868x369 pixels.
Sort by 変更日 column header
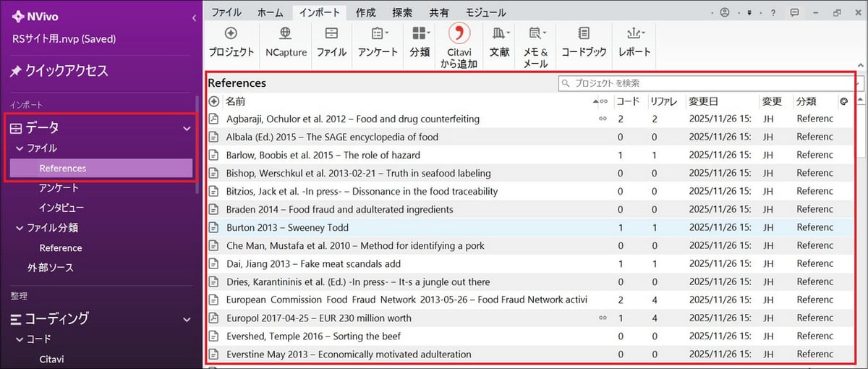pos(703,101)
